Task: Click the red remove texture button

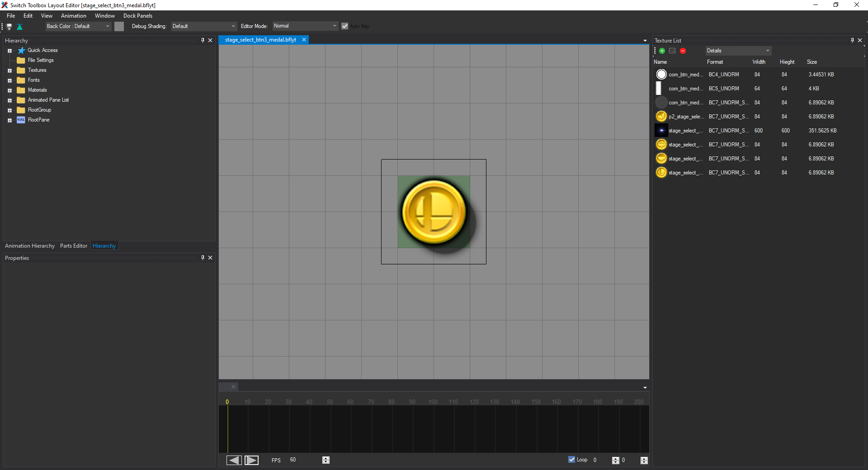Action: pos(683,51)
